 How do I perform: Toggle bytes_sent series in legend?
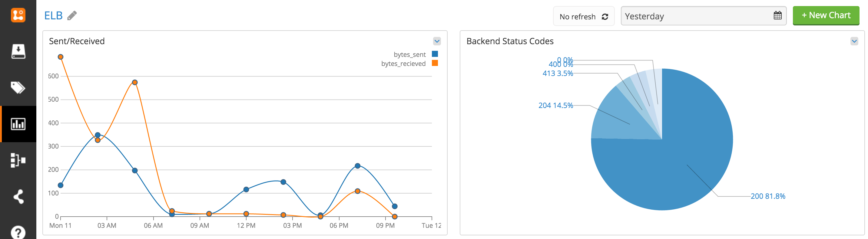(x=409, y=54)
